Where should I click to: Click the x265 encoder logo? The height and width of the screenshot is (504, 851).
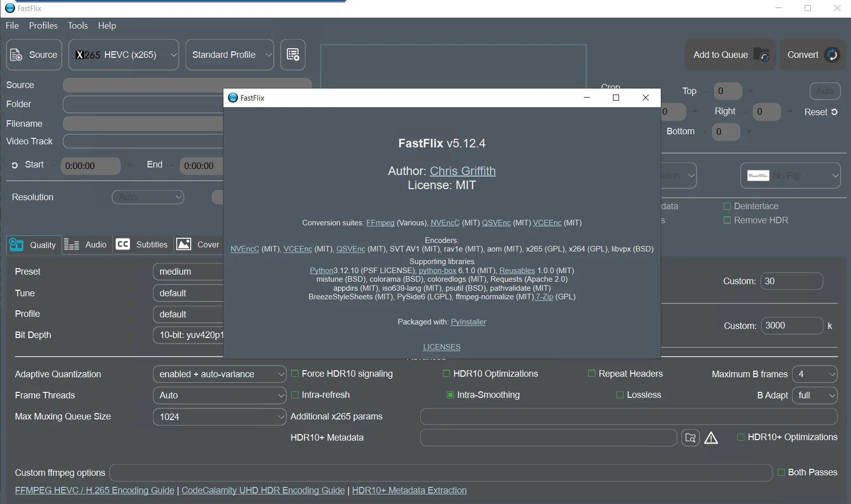tap(88, 55)
